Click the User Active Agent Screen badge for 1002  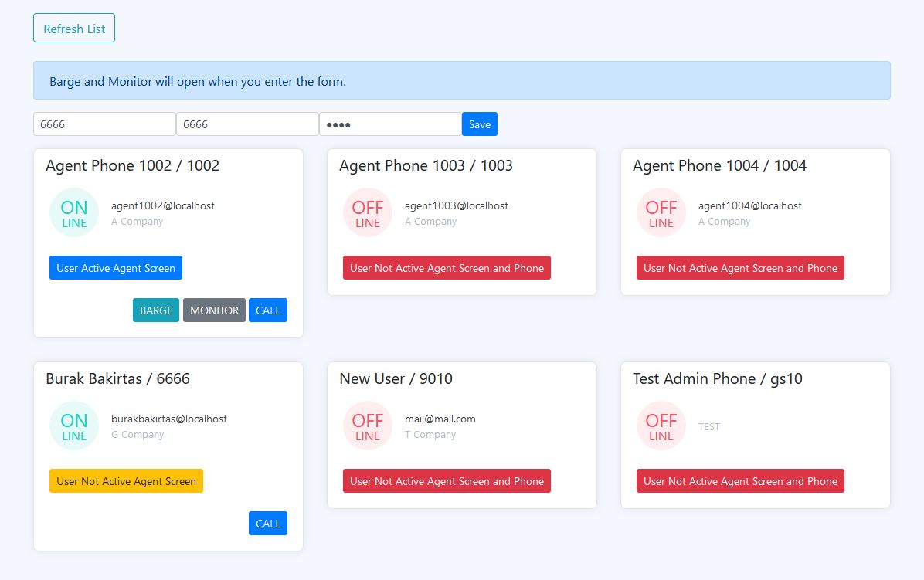point(115,267)
